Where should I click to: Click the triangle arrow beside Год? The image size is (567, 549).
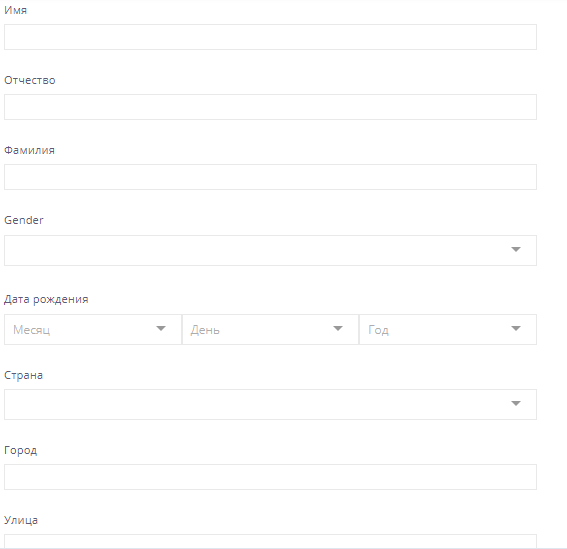click(516, 328)
